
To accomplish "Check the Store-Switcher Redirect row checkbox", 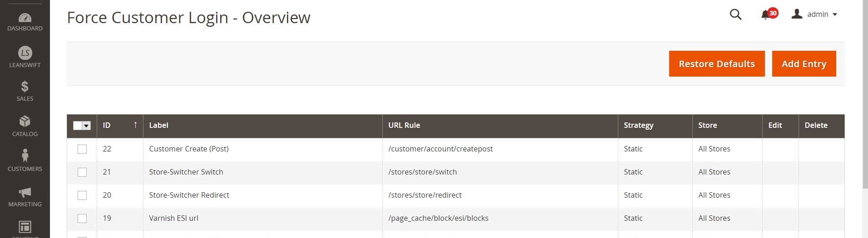I will (x=82, y=195).
